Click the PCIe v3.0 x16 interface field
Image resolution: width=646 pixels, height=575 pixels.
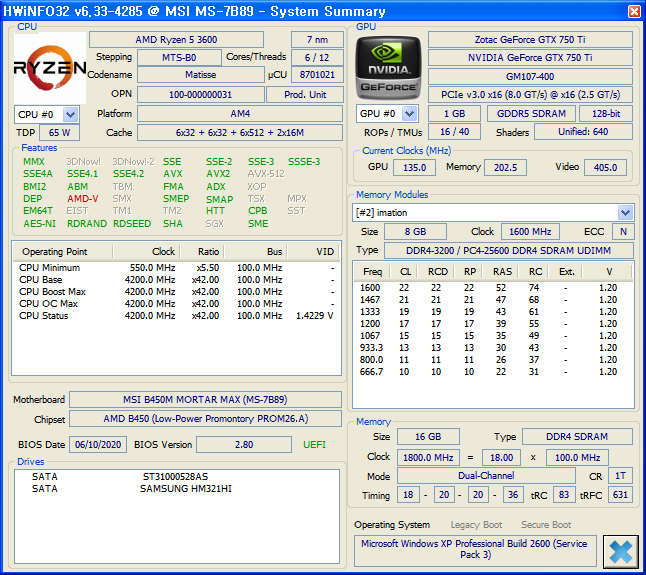[530, 95]
